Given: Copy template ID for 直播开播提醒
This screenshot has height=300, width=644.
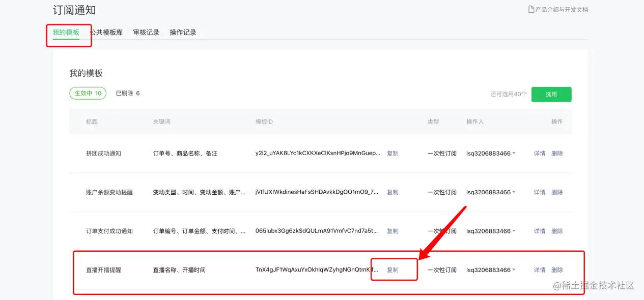Looking at the screenshot, I should (393, 270).
